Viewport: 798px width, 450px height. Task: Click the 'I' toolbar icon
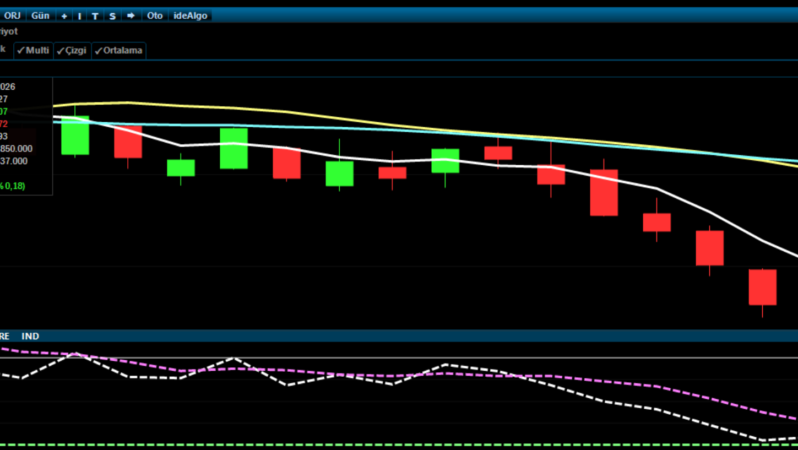[x=79, y=16]
